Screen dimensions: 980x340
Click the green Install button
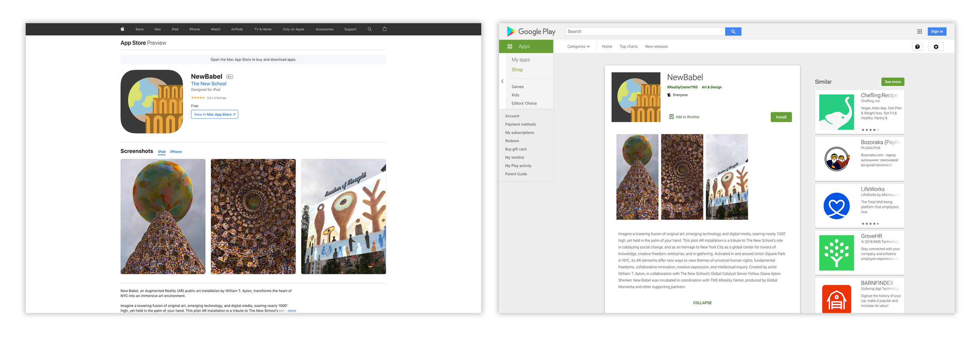point(781,117)
